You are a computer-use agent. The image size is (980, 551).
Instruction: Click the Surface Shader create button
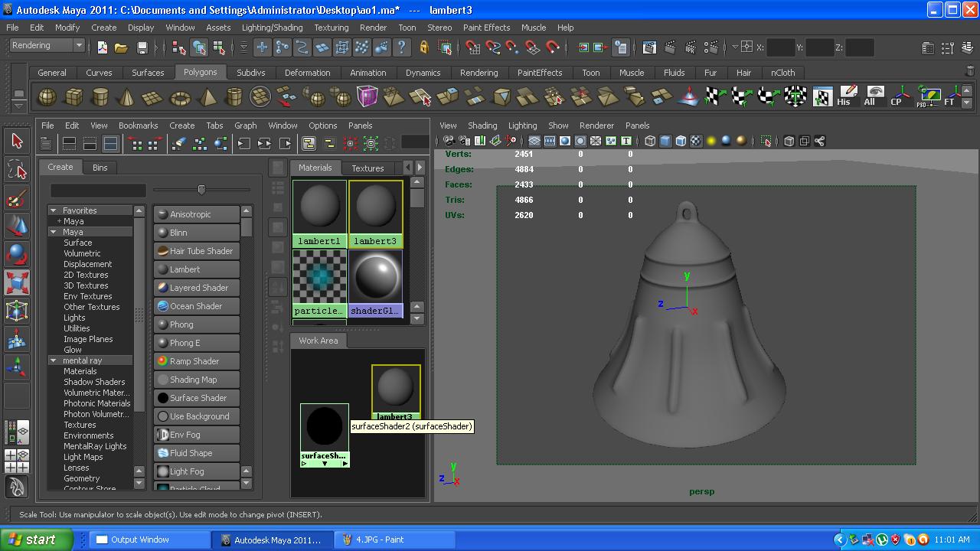(197, 398)
